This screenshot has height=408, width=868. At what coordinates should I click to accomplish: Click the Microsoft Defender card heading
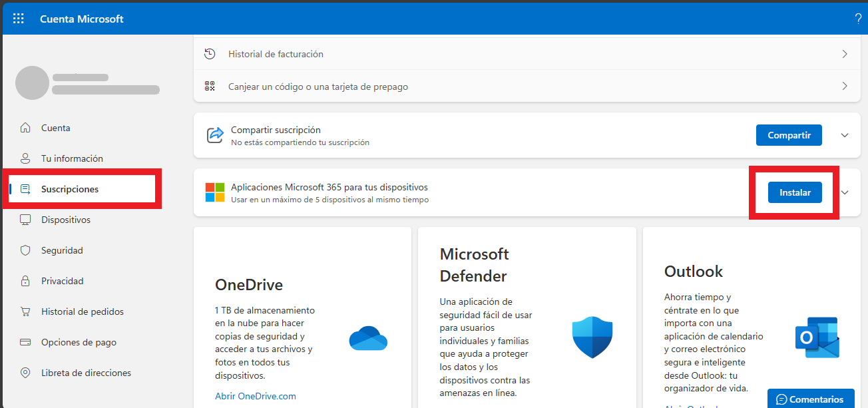[475, 265]
